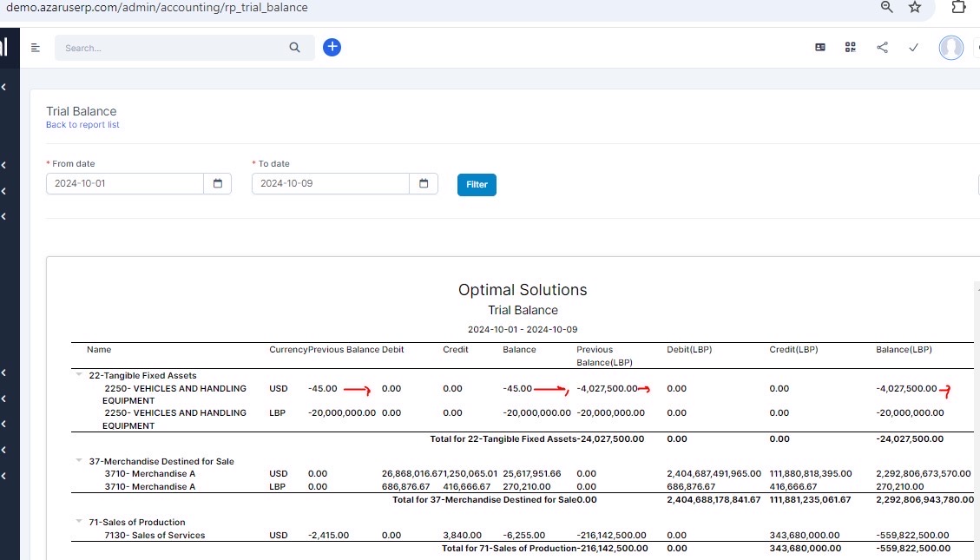This screenshot has height=560, width=980.
Task: Select the 3710- Merchandise A USD row
Action: pos(149,474)
